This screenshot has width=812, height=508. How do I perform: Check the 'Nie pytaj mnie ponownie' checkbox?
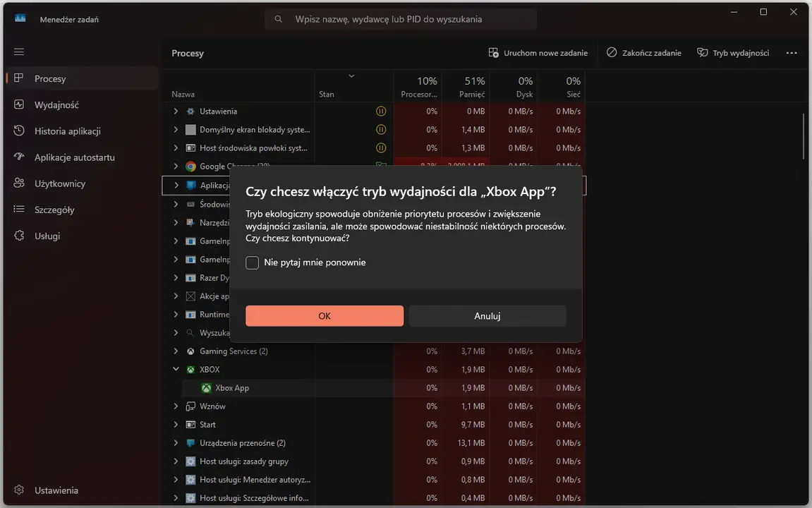252,263
